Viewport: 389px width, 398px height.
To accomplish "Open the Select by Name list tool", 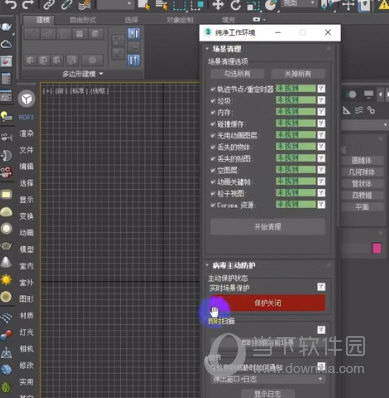I will pos(162,4).
